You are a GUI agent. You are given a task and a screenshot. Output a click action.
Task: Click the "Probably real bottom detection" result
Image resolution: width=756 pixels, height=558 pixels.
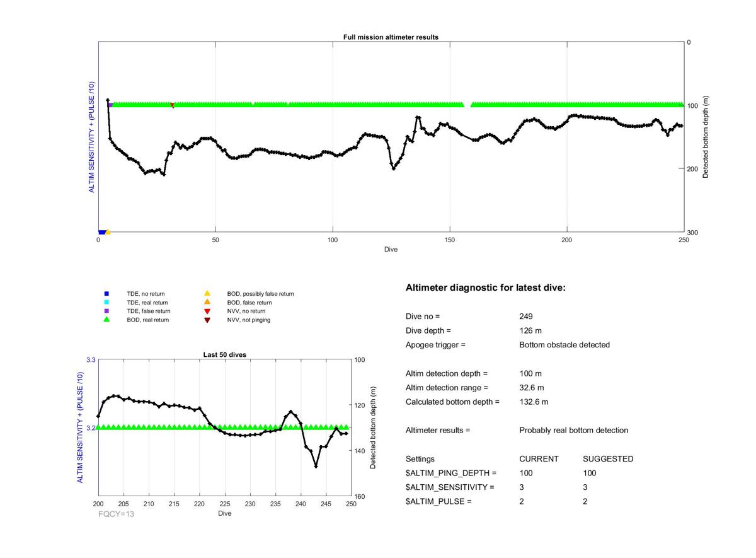tap(574, 431)
